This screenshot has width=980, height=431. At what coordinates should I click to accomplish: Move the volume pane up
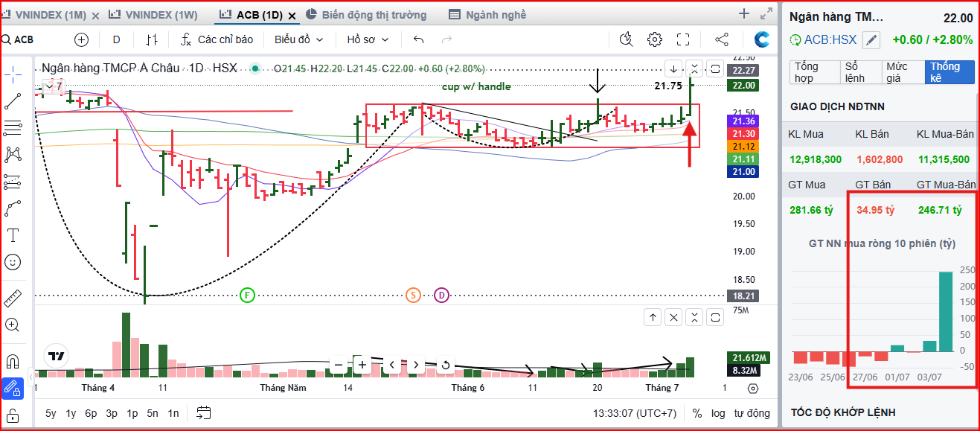(653, 318)
